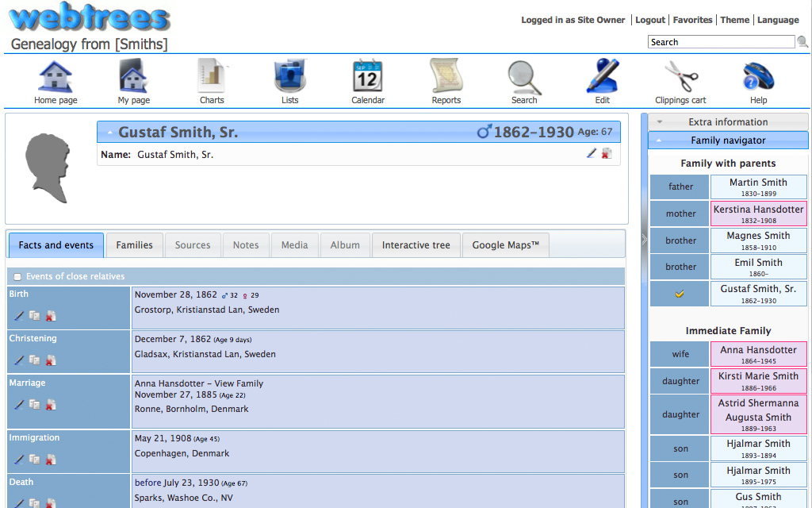The width and height of the screenshot is (812, 508).
Task: Open the Charts menu icon
Action: pos(211,78)
